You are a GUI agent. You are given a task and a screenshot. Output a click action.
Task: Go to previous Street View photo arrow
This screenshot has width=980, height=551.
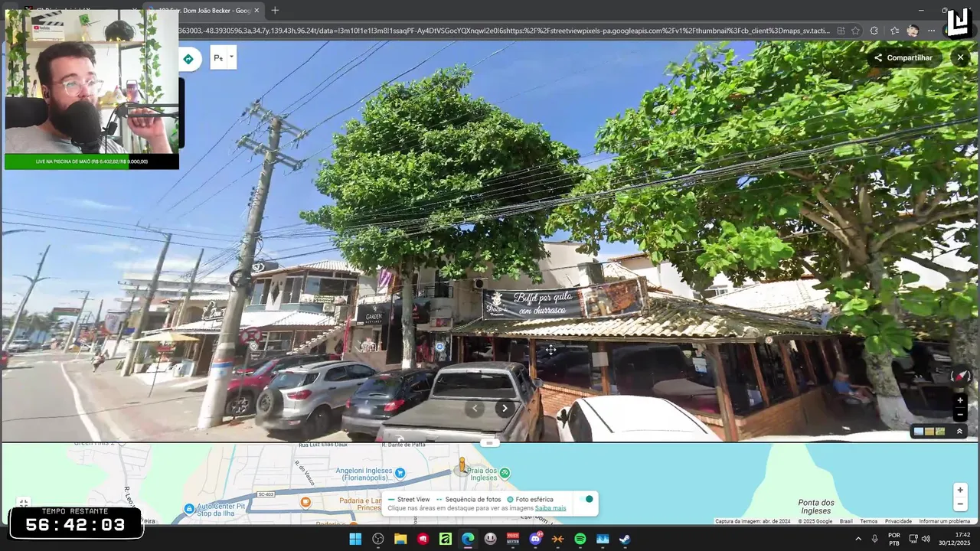[475, 408]
